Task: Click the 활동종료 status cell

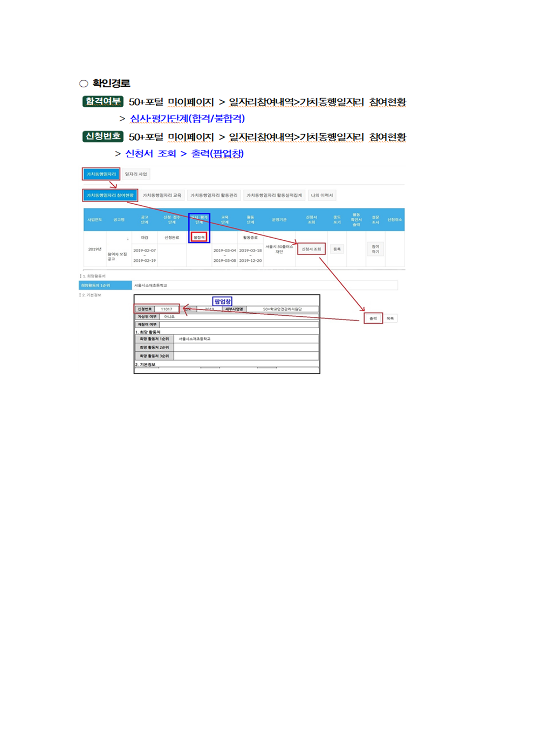Action: click(250, 237)
